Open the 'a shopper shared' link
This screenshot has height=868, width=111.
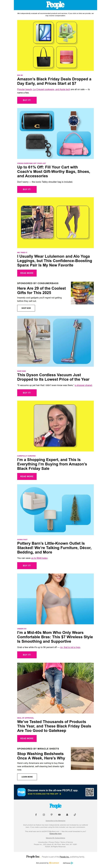pyautogui.click(x=83, y=385)
